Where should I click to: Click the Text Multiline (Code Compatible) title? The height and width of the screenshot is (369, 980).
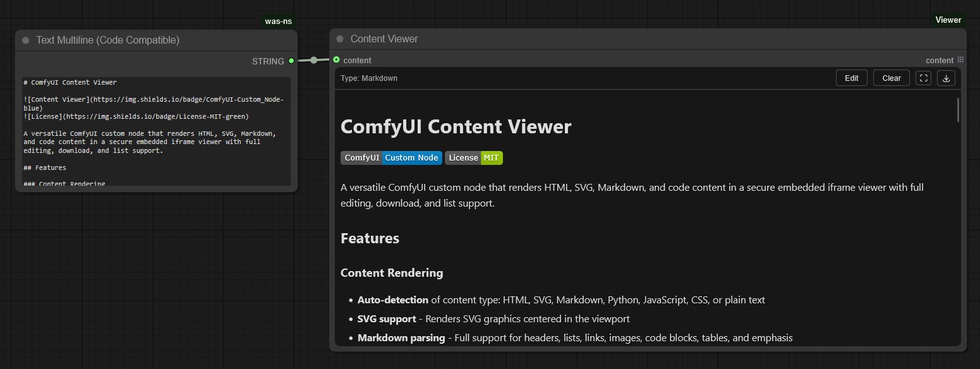pyautogui.click(x=108, y=40)
